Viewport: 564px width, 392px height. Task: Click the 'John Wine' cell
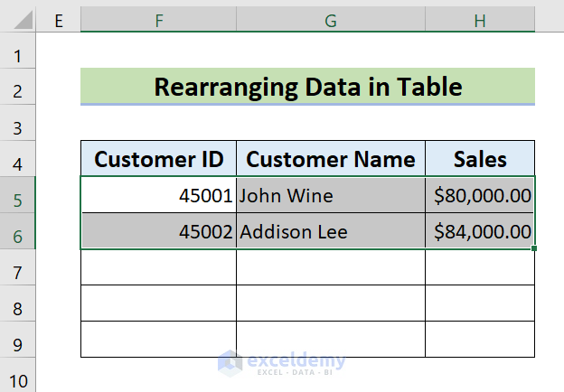click(x=331, y=195)
